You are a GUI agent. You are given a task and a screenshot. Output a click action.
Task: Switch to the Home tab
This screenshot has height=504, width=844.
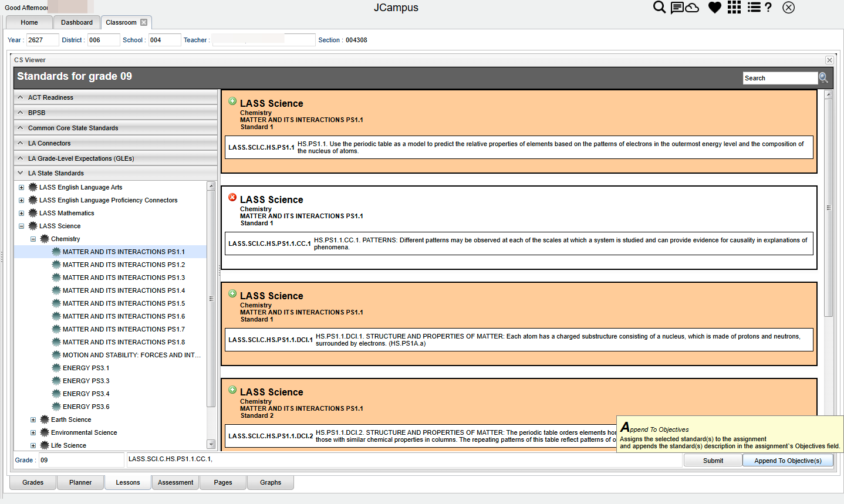click(29, 22)
